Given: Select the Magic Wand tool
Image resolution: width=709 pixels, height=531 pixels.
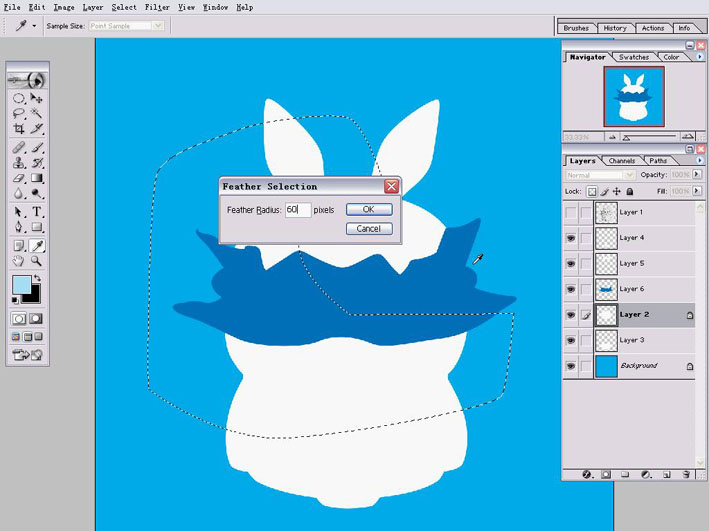Looking at the screenshot, I should 36,113.
